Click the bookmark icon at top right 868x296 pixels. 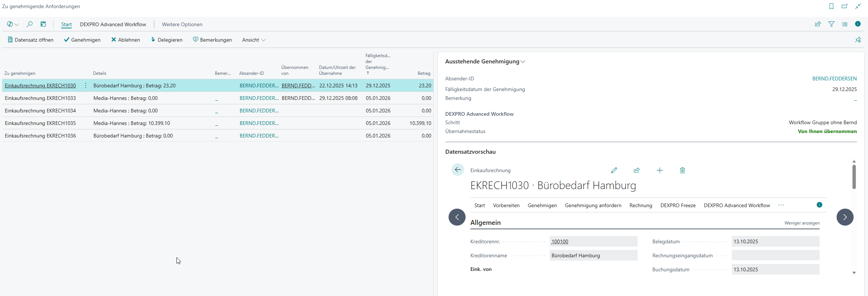click(831, 6)
